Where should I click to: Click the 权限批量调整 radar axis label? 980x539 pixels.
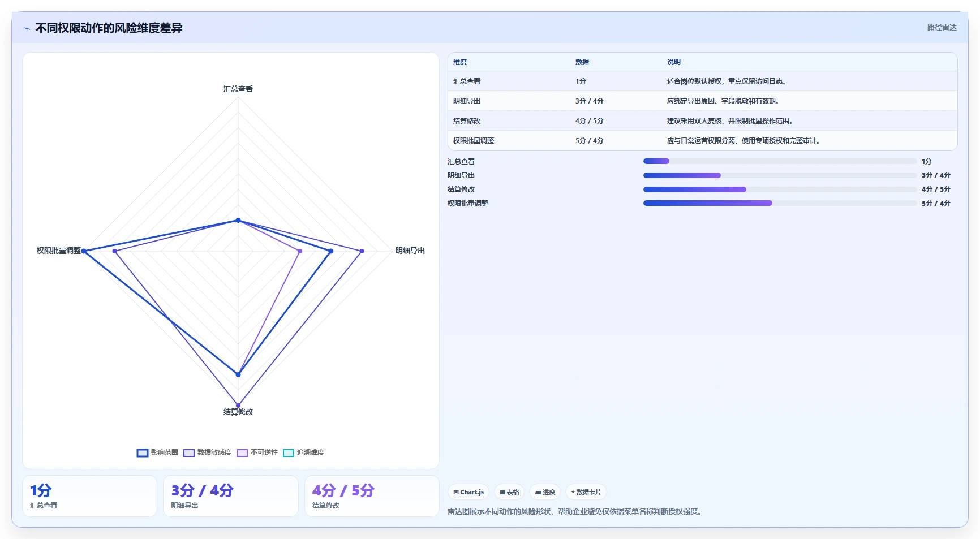coord(59,251)
